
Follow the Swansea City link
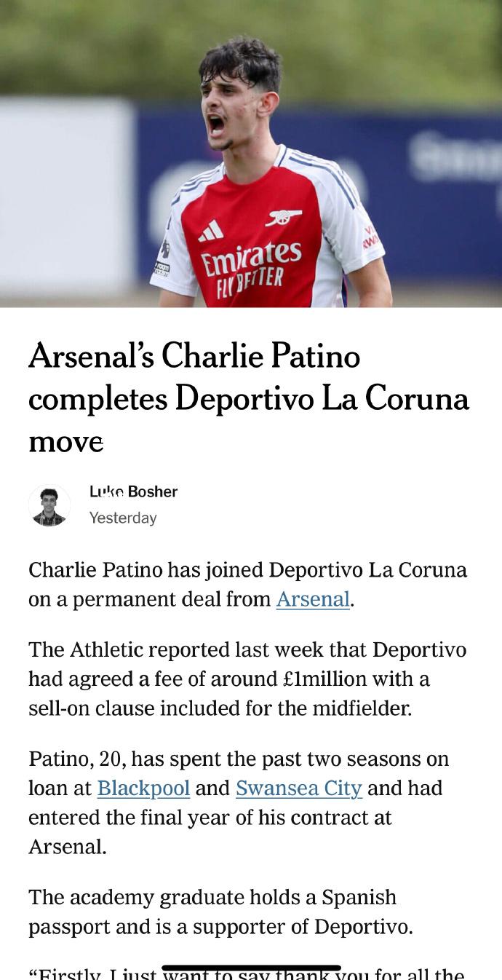pyautogui.click(x=298, y=789)
